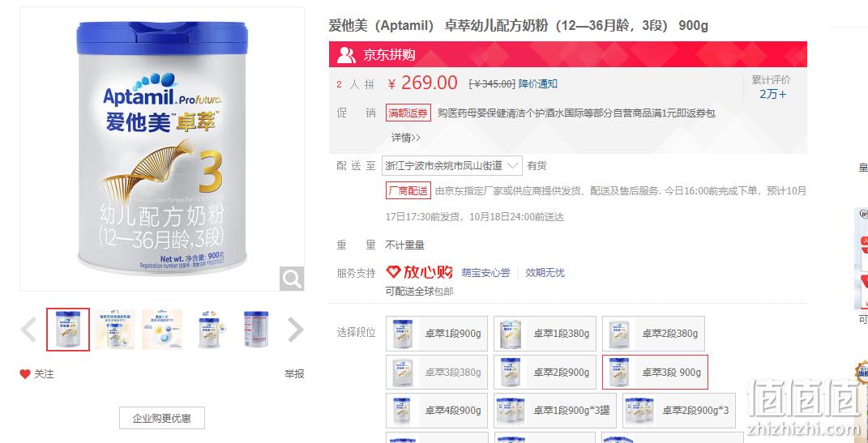This screenshot has width=868, height=443.
Task: Click the 降价通知 price alert link
Action: pyautogui.click(x=537, y=84)
